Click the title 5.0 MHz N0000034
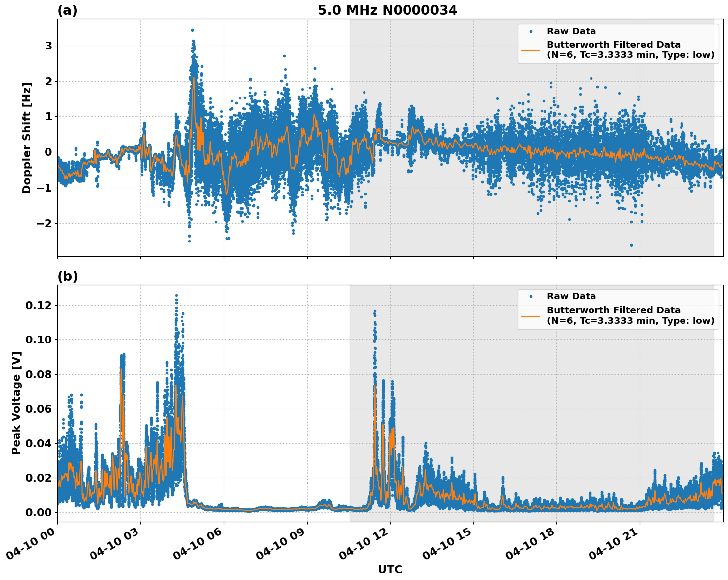This screenshot has width=728, height=580. coord(388,9)
